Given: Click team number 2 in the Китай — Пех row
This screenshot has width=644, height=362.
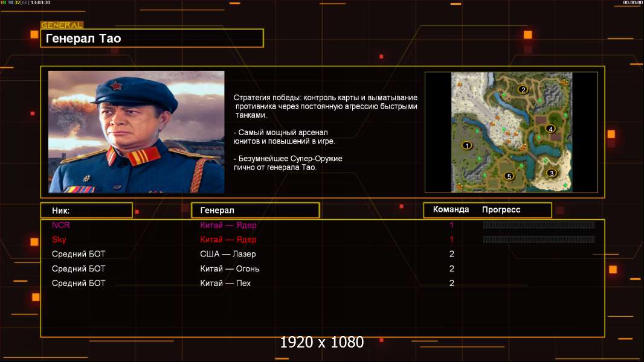Looking at the screenshot, I should click(x=452, y=284).
